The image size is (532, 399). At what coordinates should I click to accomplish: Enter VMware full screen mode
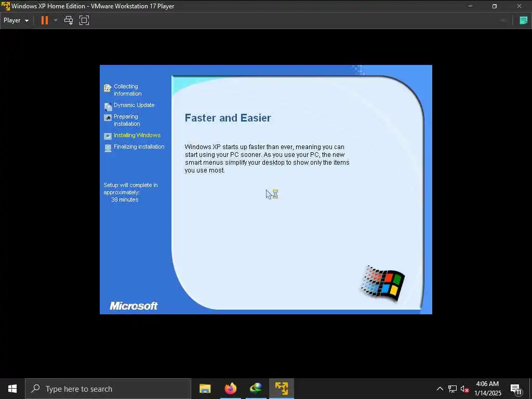point(84,20)
